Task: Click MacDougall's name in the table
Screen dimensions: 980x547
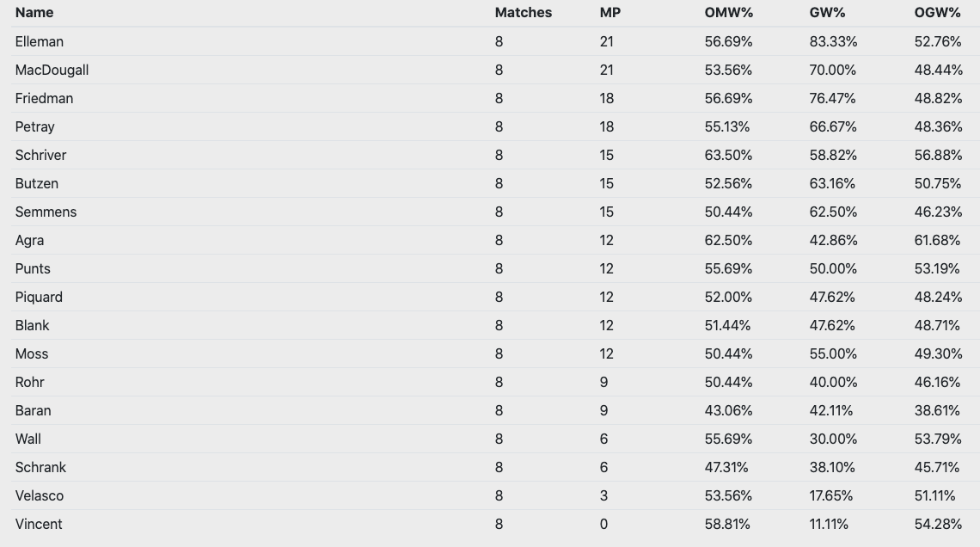Action: 52,70
